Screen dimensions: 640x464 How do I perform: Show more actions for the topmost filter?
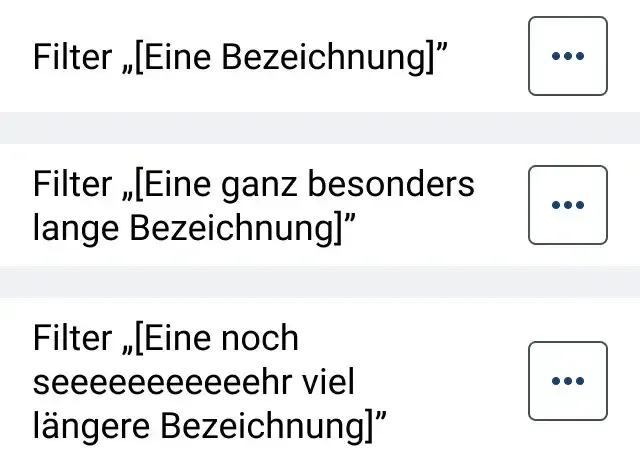click(x=568, y=56)
